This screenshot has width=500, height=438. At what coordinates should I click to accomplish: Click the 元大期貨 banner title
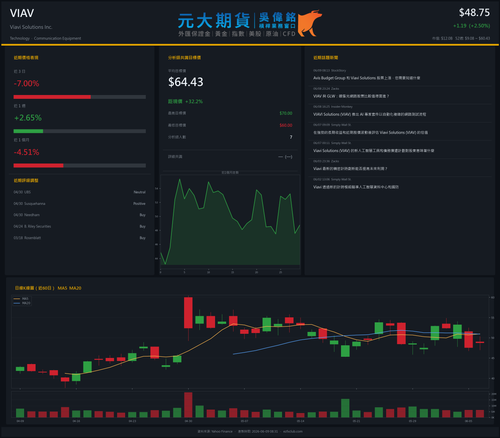click(x=214, y=21)
